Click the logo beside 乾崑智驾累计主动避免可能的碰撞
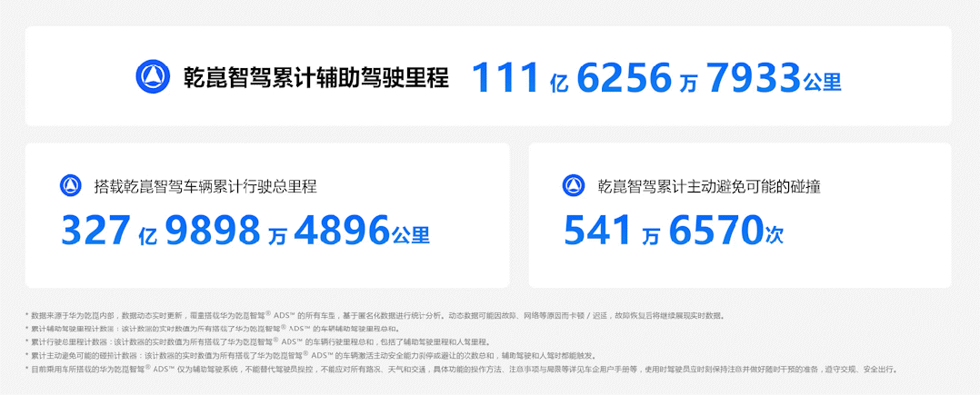The width and height of the screenshot is (980, 395). 573,185
